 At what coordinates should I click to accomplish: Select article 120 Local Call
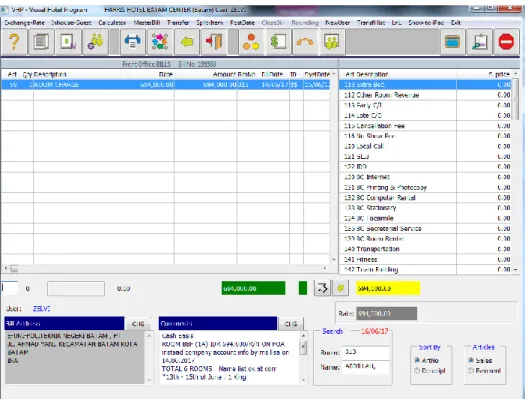tap(426, 146)
